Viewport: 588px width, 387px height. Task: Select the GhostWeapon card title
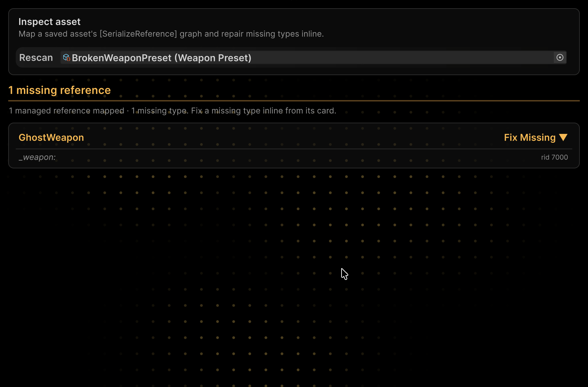click(51, 137)
